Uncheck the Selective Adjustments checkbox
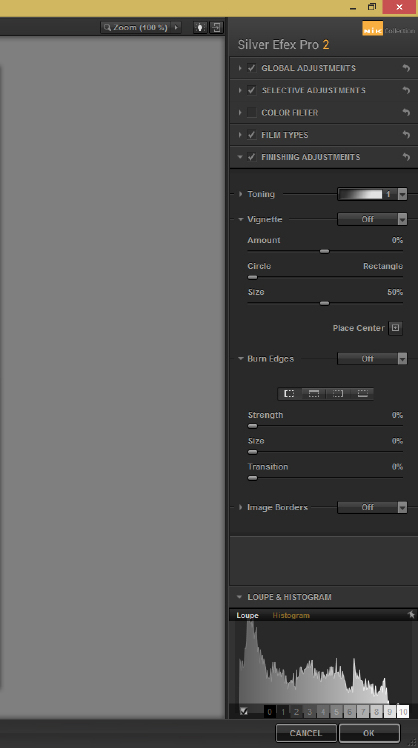Screen dimensions: 418x748 pyautogui.click(x=251, y=90)
